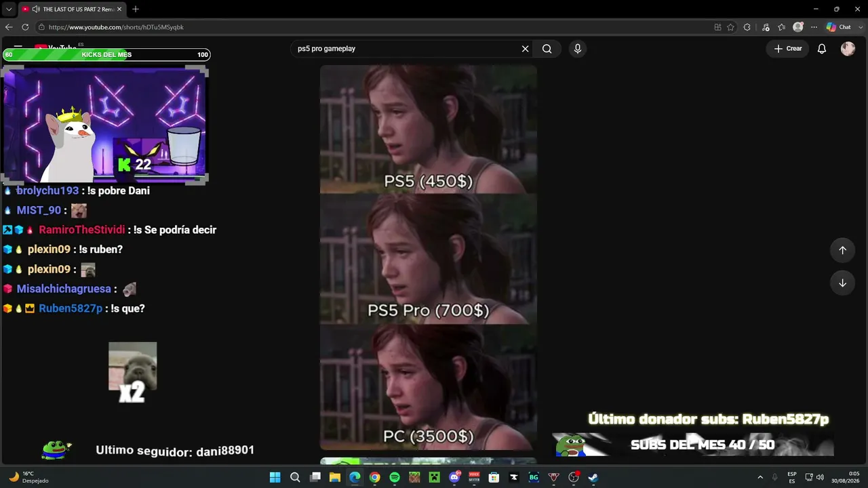The width and height of the screenshot is (868, 488).
Task: Open Windows taskbar search
Action: pyautogui.click(x=295, y=477)
